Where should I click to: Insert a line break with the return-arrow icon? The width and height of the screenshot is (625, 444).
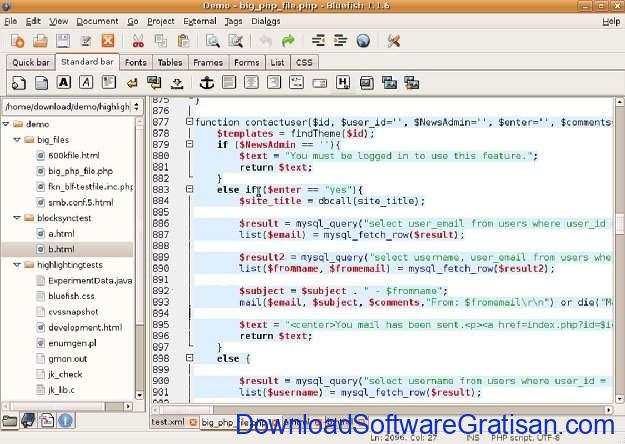[132, 83]
